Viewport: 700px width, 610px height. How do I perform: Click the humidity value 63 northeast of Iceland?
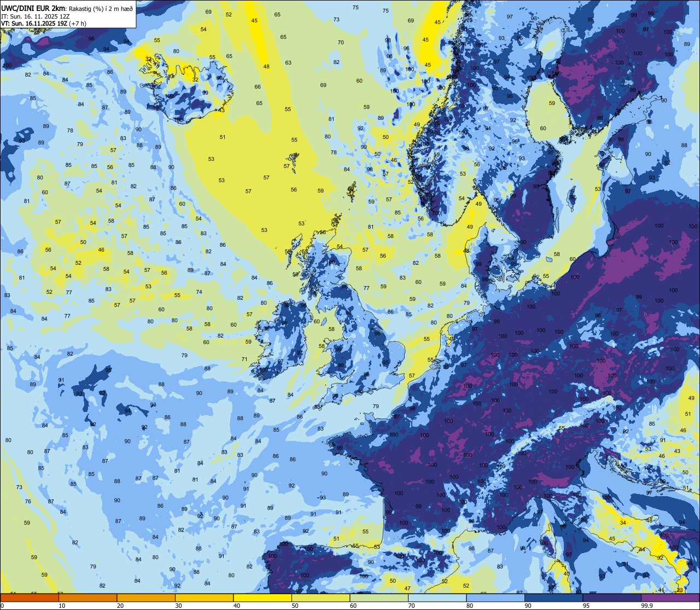click(x=288, y=63)
